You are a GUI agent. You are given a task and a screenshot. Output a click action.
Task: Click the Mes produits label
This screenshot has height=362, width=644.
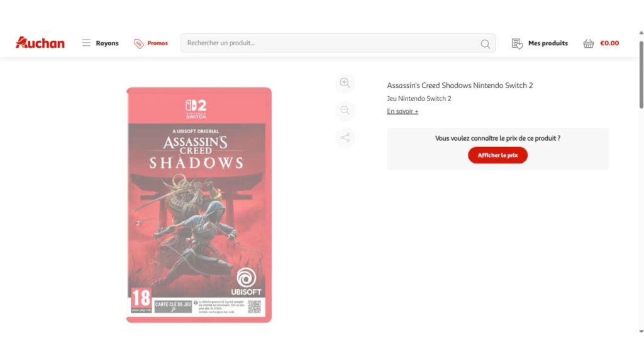coord(548,43)
